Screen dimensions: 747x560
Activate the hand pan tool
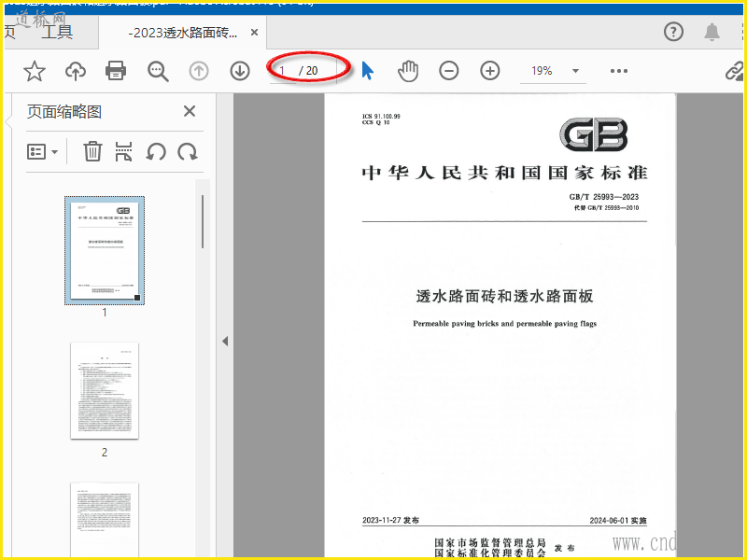[x=408, y=71]
